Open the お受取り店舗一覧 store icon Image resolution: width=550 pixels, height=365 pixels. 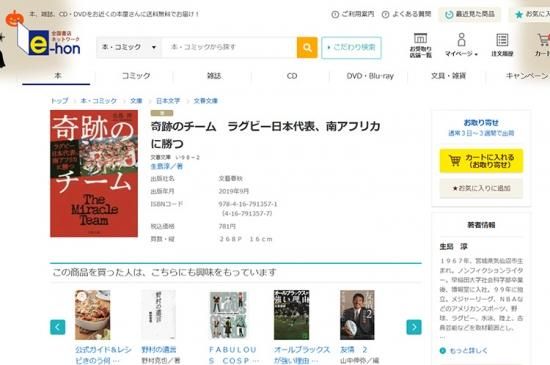[x=420, y=45]
